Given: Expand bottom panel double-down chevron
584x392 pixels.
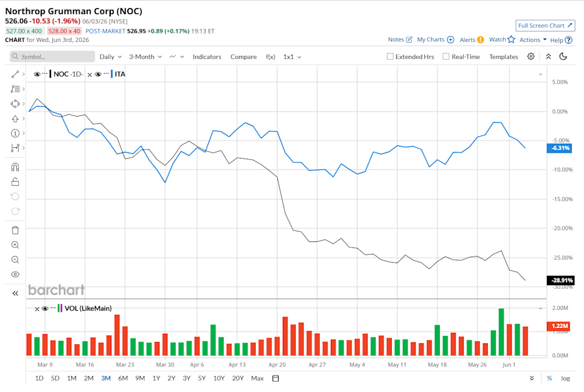Looking at the screenshot, I should tap(532, 378).
